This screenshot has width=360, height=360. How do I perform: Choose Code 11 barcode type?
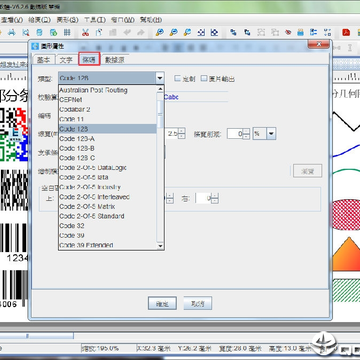(107, 119)
